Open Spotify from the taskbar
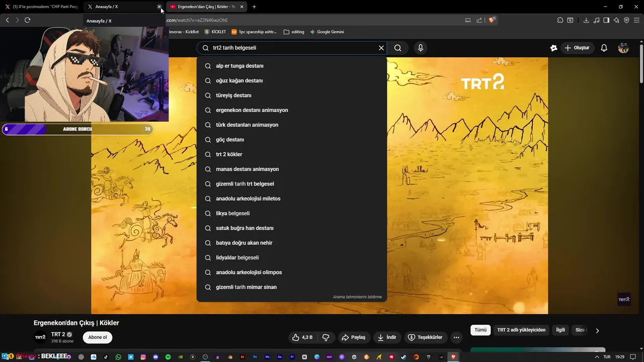 pos(168,357)
